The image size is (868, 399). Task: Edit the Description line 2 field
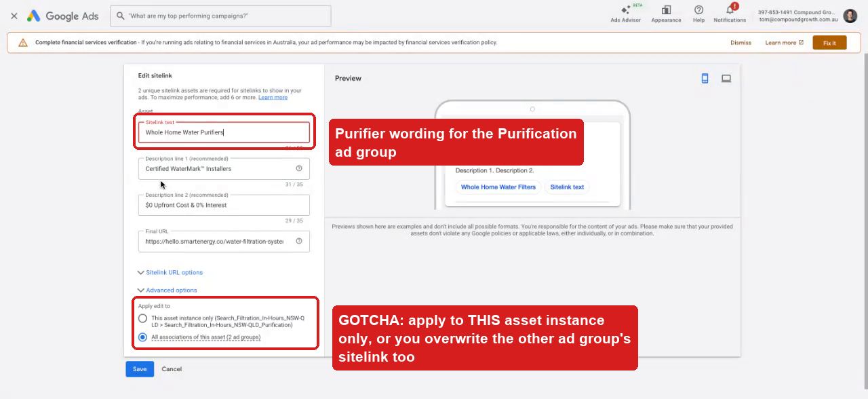(x=224, y=205)
